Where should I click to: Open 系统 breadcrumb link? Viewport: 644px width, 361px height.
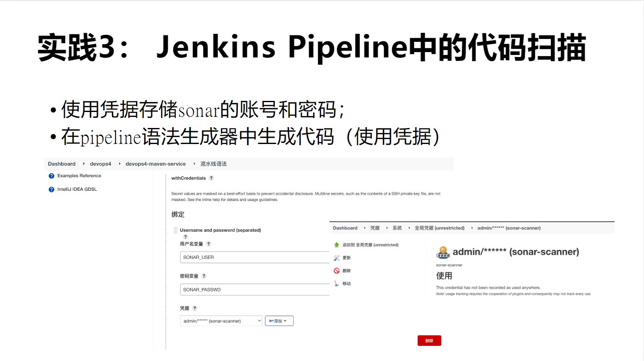[x=397, y=228]
